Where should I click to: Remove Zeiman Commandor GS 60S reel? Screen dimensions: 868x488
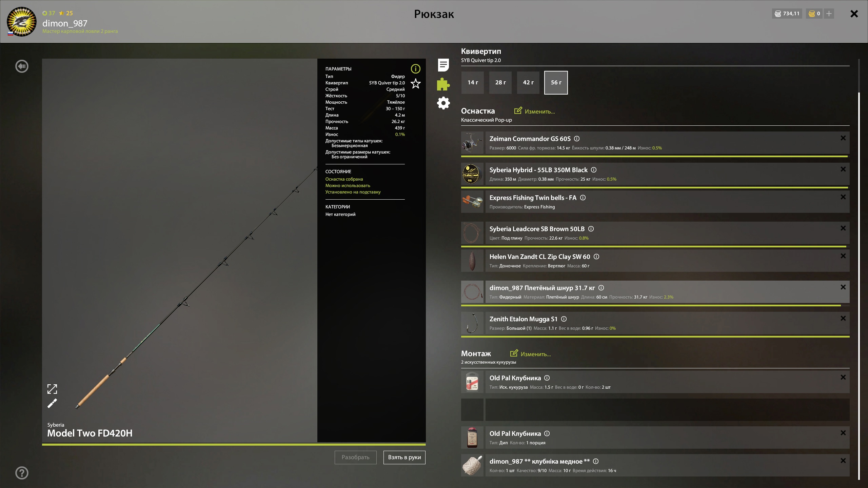[x=843, y=138]
